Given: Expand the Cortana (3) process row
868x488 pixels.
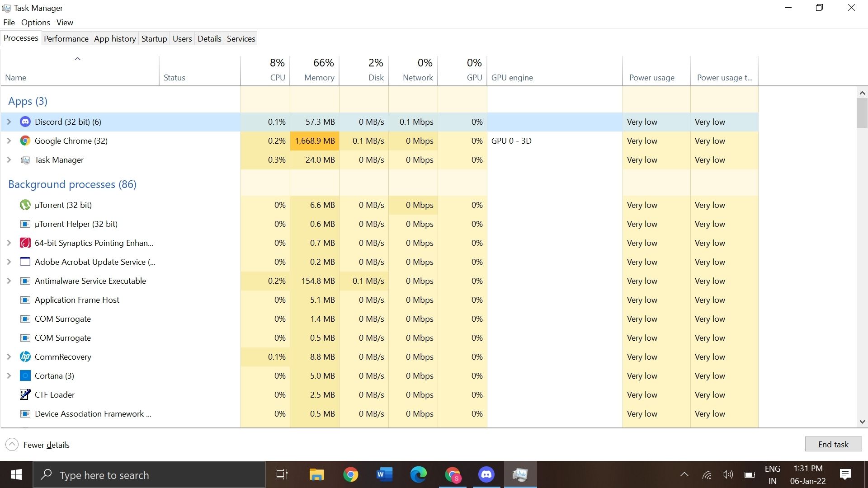Looking at the screenshot, I should pyautogui.click(x=9, y=376).
